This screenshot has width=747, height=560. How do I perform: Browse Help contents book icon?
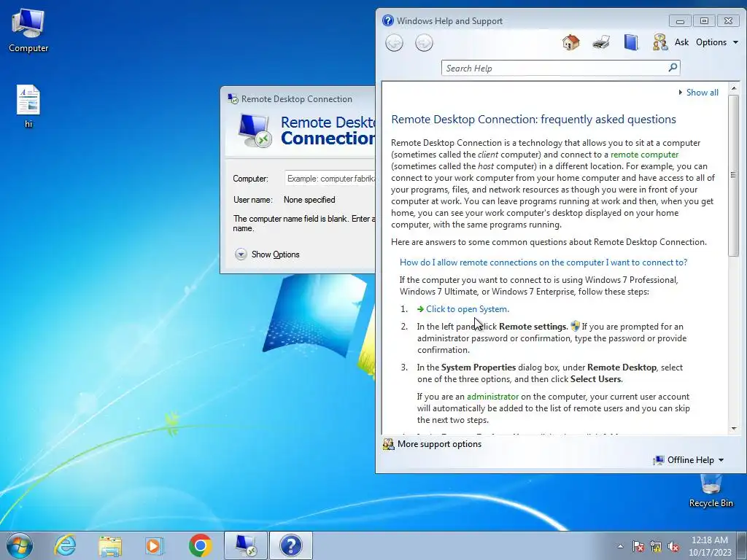[631, 42]
